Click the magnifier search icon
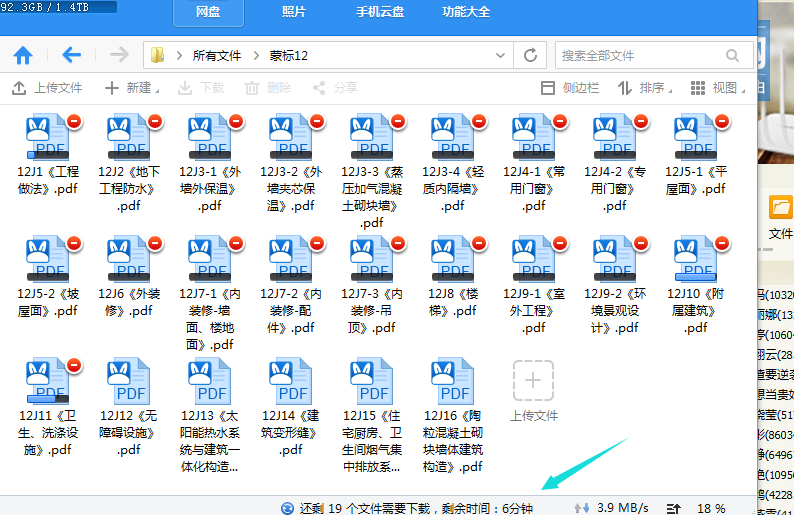The width and height of the screenshot is (794, 515). pos(732,56)
